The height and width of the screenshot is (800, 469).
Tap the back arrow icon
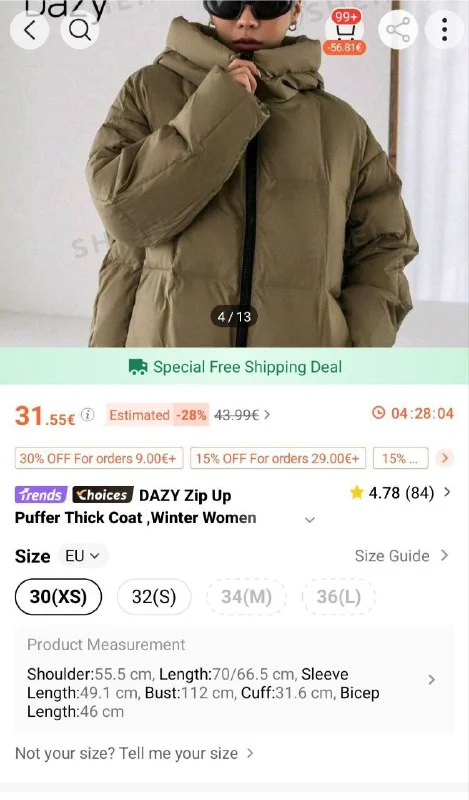pyautogui.click(x=30, y=30)
